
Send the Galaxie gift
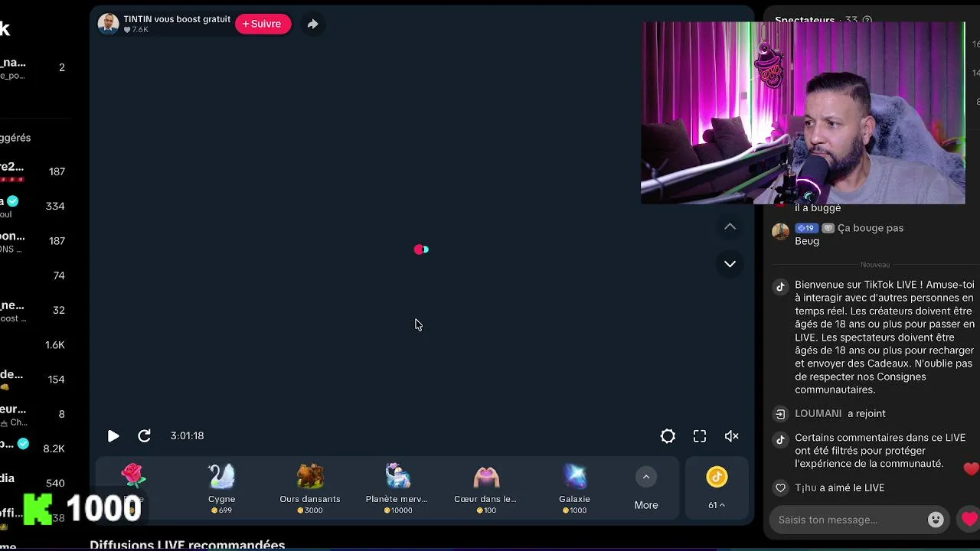coord(574,487)
